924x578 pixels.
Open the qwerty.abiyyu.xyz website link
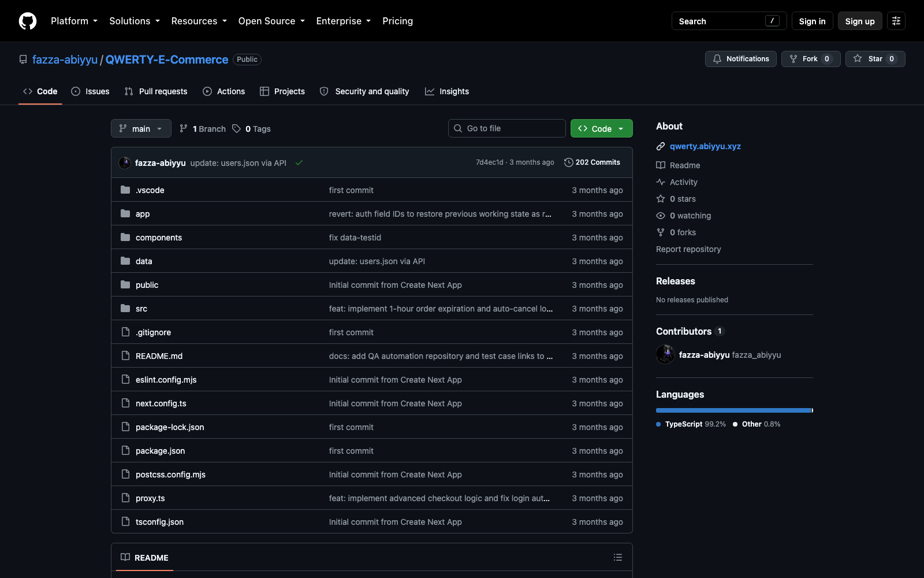coord(705,146)
